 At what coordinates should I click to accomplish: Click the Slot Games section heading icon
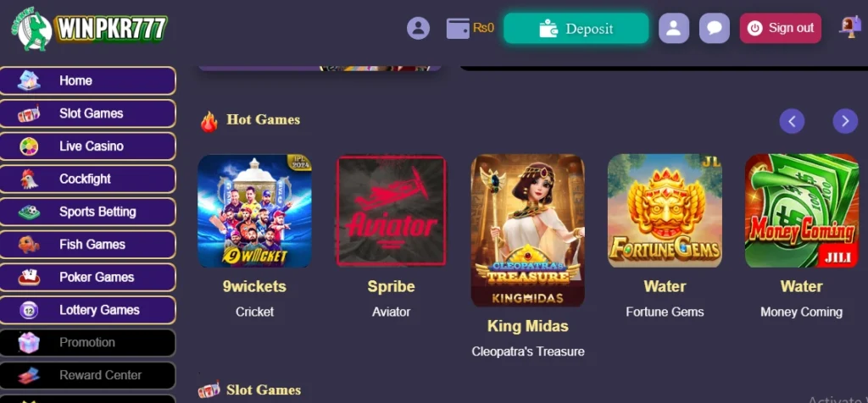[209, 389]
